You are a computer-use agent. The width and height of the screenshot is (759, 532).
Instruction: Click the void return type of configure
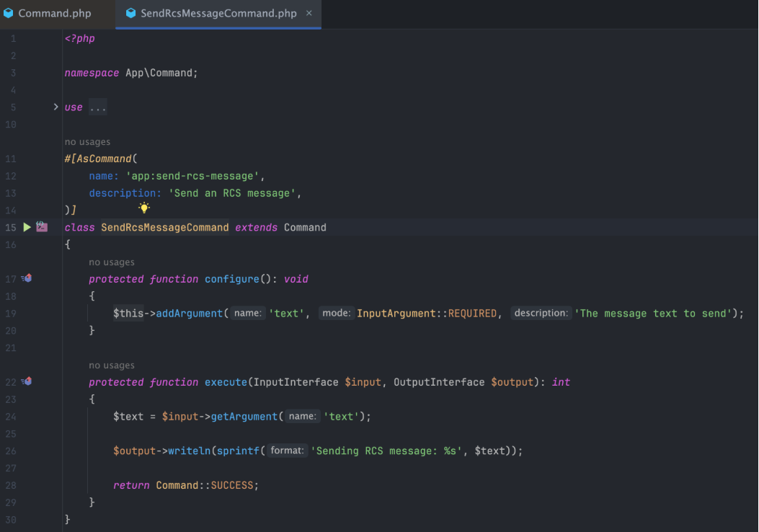(x=296, y=279)
